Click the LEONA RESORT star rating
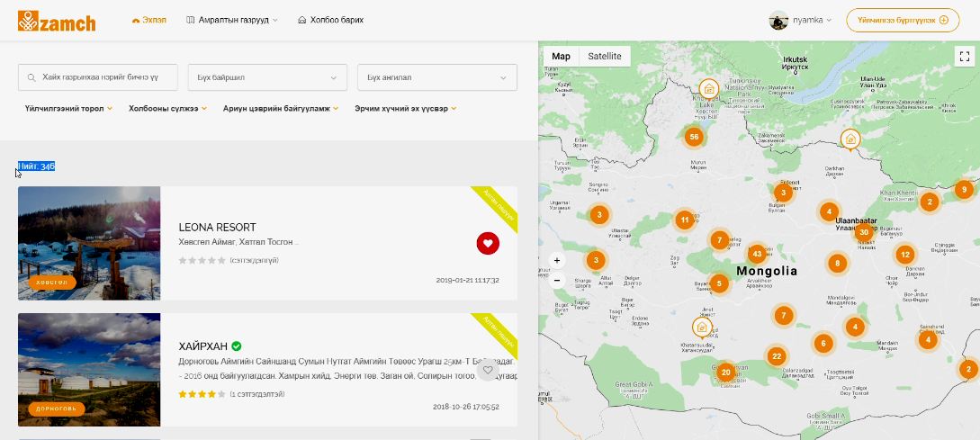 coord(202,260)
